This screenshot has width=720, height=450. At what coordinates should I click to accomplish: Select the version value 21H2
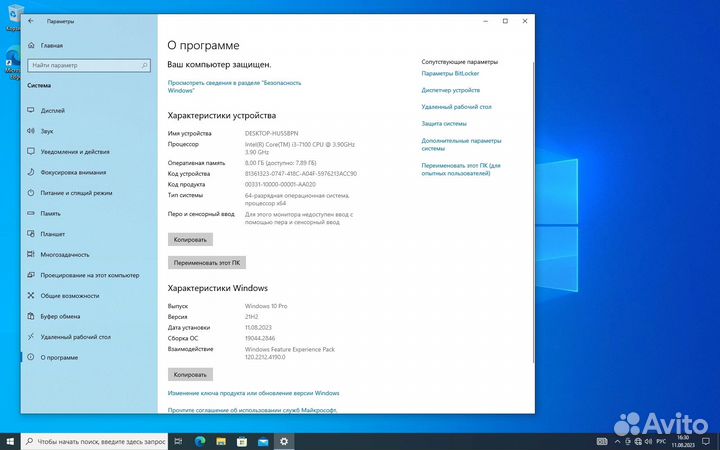(x=252, y=317)
